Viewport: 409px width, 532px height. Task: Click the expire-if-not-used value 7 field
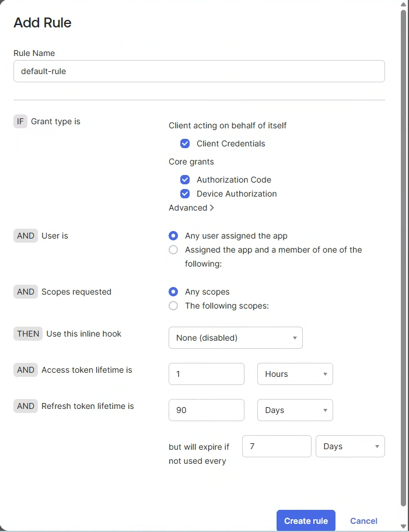277,446
